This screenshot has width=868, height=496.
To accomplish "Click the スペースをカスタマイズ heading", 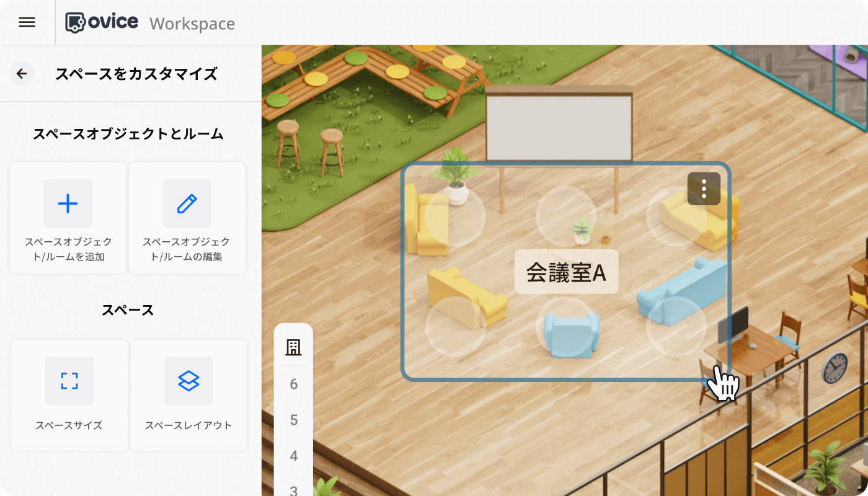I will pos(136,74).
